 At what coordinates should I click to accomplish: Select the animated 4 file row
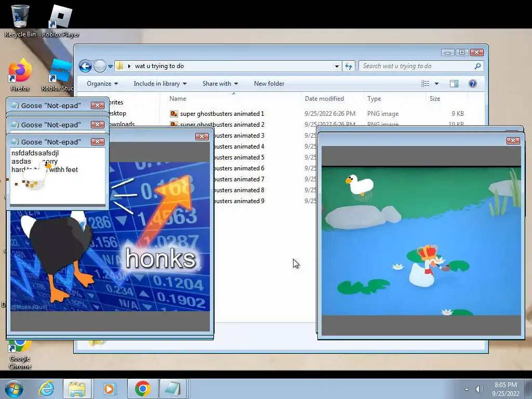point(239,146)
